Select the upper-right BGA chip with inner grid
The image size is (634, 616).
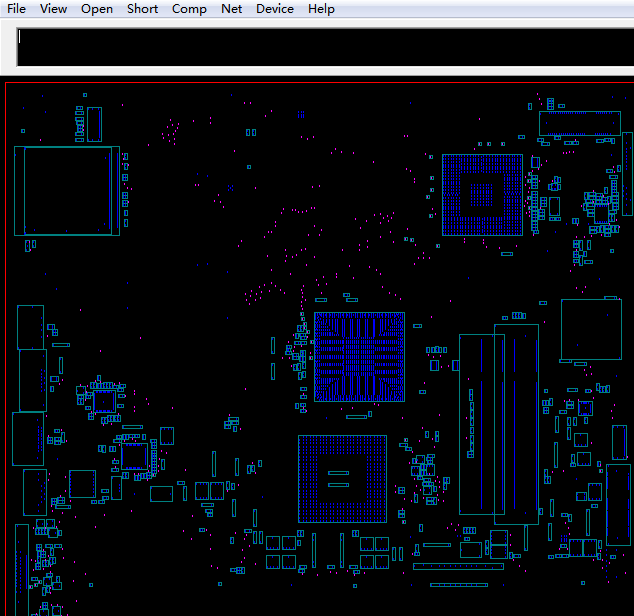[482, 195]
